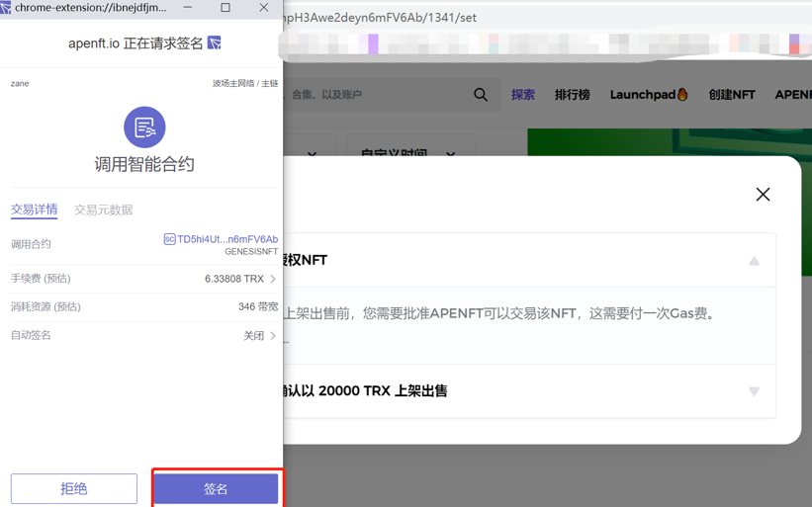Minimize the TronLink extension popup window

pos(188,7)
